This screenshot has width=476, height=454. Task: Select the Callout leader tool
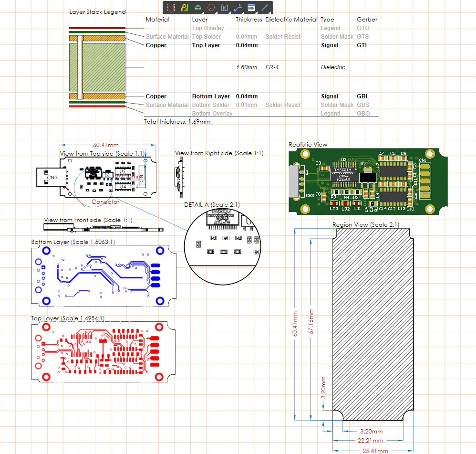tap(238, 8)
